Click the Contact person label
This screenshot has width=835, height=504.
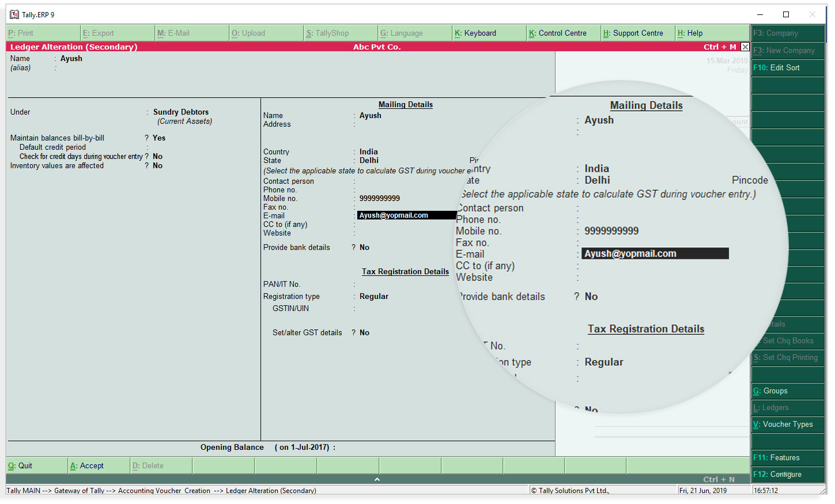(289, 181)
